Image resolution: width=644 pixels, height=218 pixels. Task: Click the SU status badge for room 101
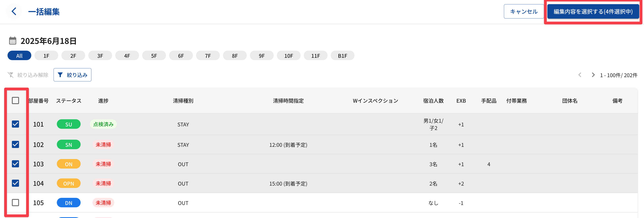69,124
